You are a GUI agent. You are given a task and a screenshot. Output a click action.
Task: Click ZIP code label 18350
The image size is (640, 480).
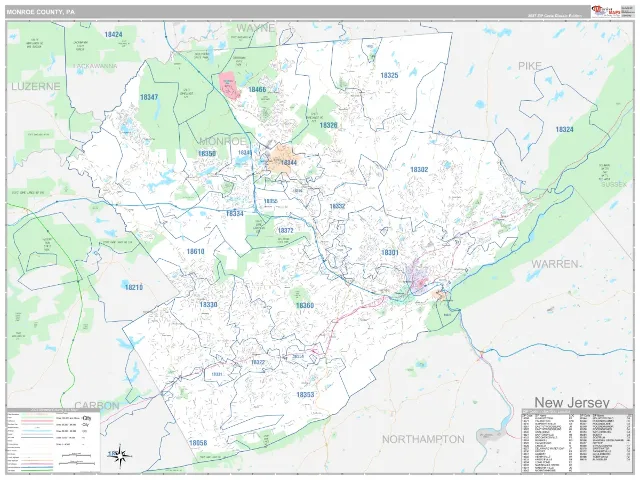[207, 153]
